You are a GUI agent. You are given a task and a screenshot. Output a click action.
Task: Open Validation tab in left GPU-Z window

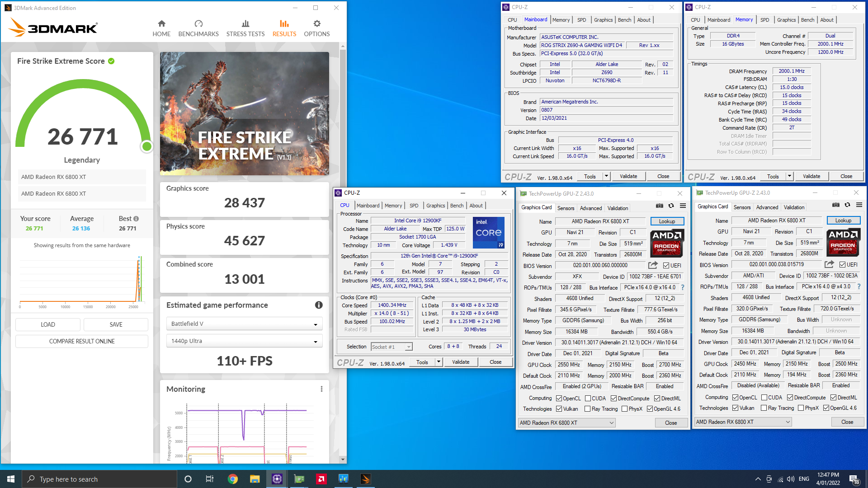click(x=618, y=208)
